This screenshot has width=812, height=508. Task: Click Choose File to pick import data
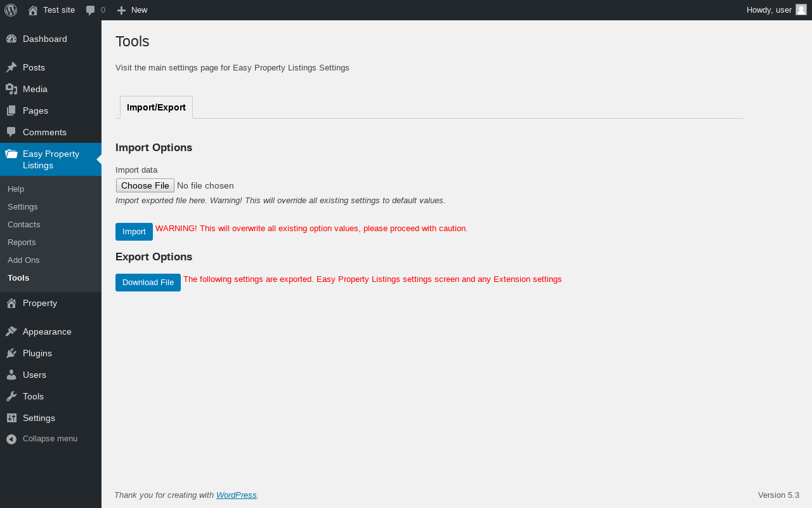pos(145,185)
